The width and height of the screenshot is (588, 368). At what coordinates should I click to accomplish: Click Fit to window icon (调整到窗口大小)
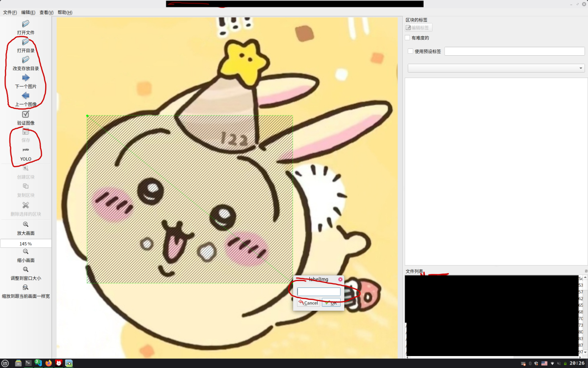pyautogui.click(x=25, y=274)
